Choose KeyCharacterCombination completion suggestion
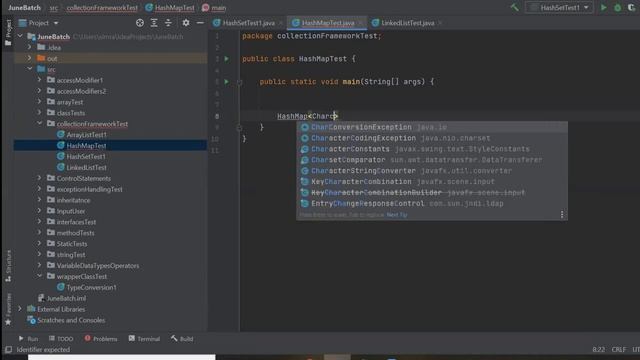640x360 pixels. pyautogui.click(x=432, y=182)
